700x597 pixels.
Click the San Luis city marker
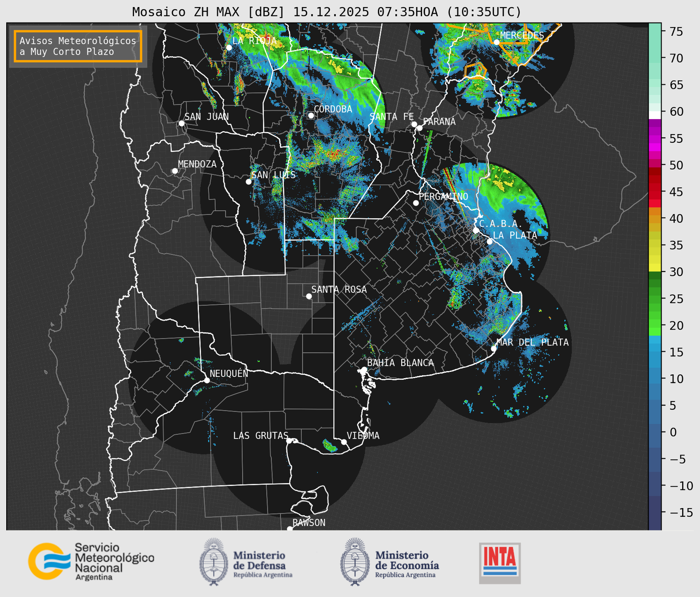(249, 181)
